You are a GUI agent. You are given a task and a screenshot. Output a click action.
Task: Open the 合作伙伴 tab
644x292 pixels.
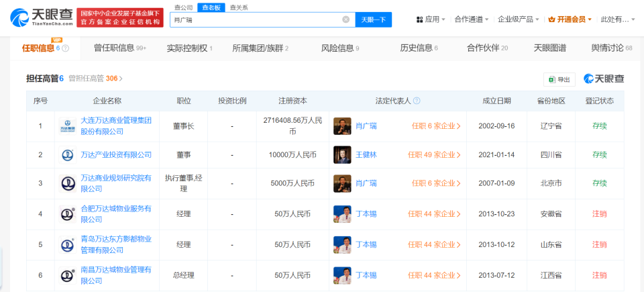point(488,48)
